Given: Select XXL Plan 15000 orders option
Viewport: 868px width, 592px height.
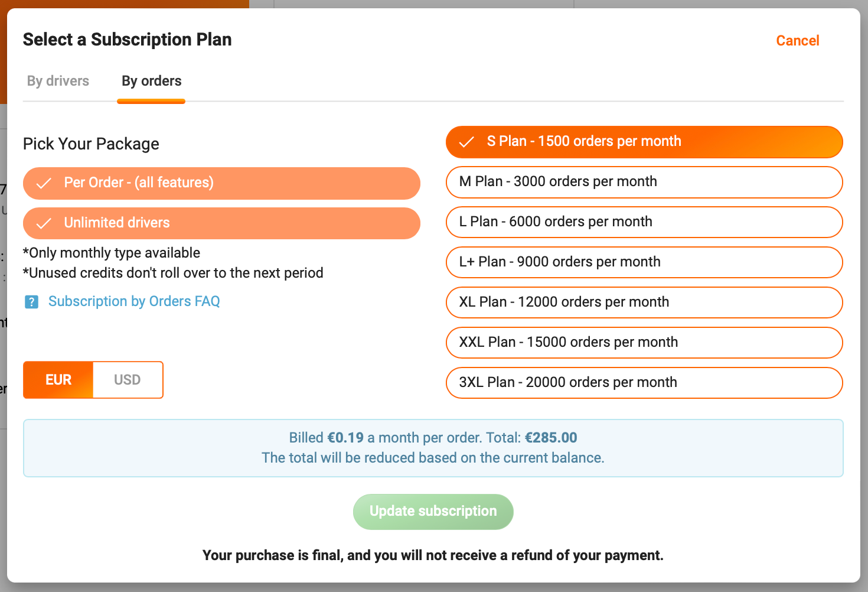Looking at the screenshot, I should click(644, 343).
